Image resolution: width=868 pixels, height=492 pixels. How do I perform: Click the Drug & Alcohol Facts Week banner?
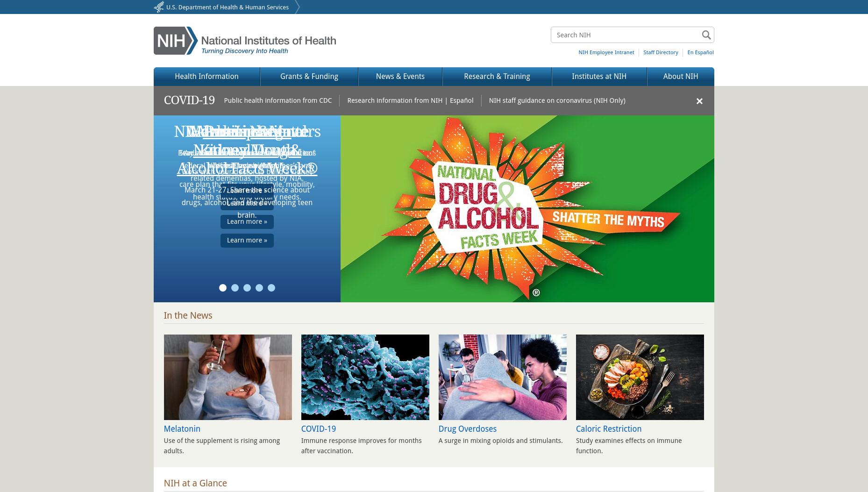pos(527,209)
